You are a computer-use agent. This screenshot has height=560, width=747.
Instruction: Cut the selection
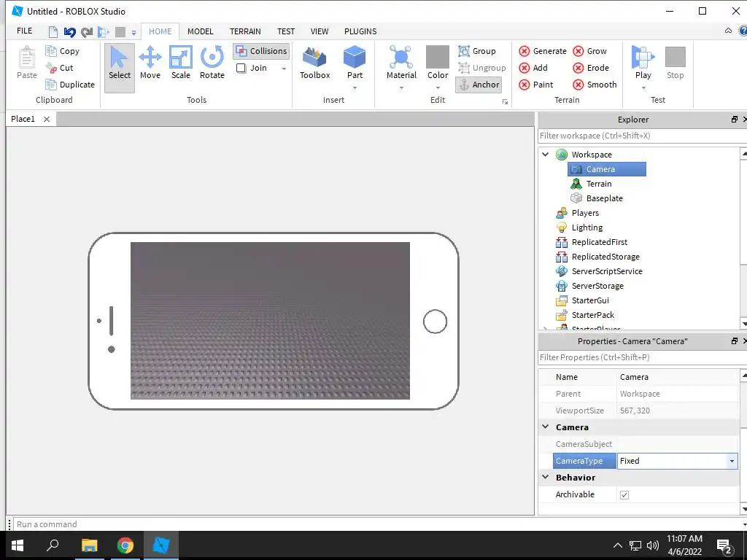59,68
